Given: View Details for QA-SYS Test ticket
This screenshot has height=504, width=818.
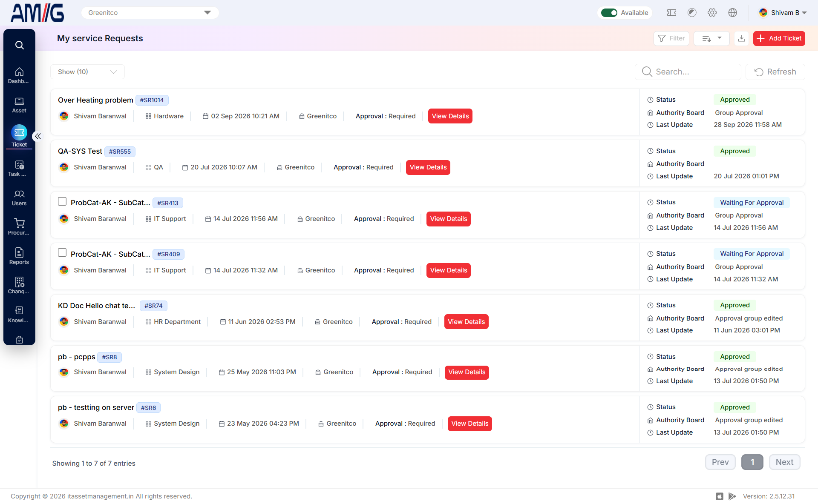Looking at the screenshot, I should (x=428, y=167).
